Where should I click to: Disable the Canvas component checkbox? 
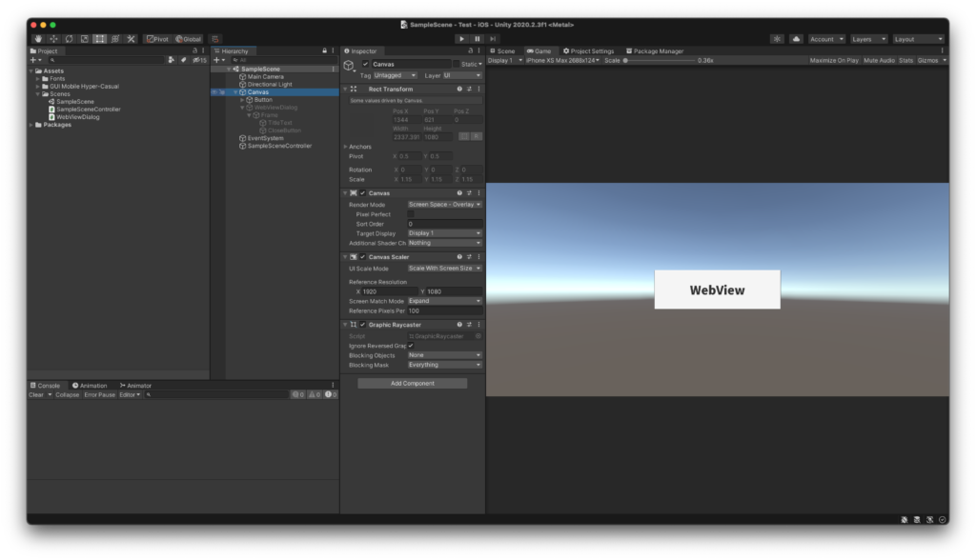tap(363, 193)
